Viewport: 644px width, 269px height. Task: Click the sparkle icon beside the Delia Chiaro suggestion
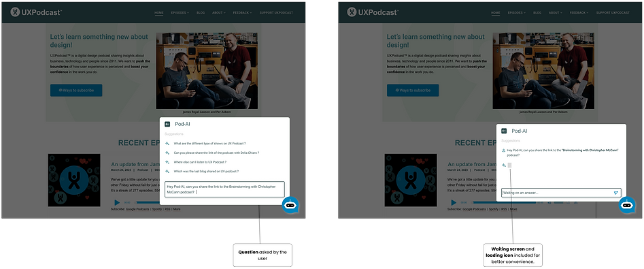(x=167, y=153)
